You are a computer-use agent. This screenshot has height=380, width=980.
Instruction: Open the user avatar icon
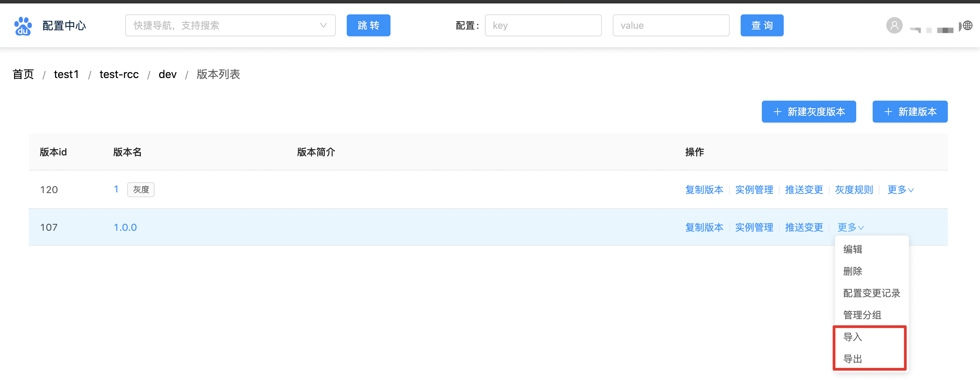(x=894, y=26)
